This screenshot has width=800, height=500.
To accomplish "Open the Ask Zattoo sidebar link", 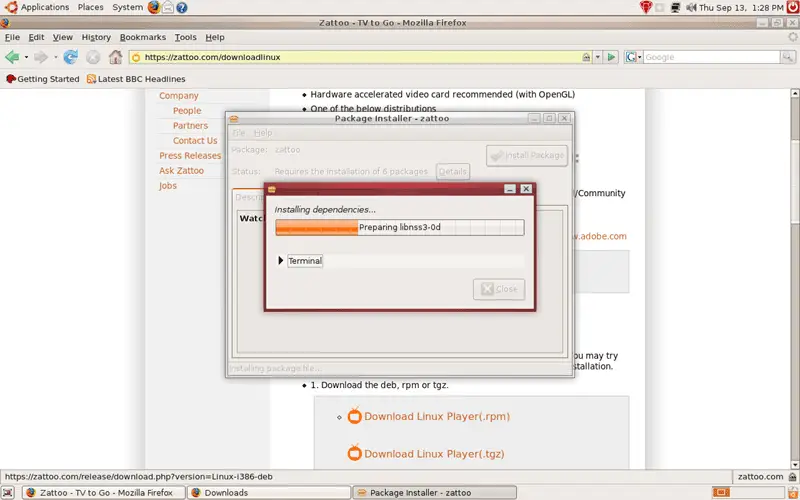I will (x=181, y=170).
